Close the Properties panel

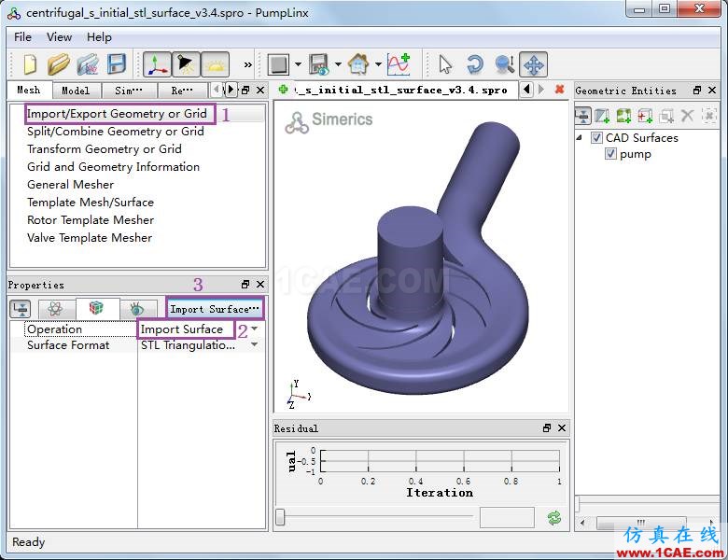click(260, 284)
